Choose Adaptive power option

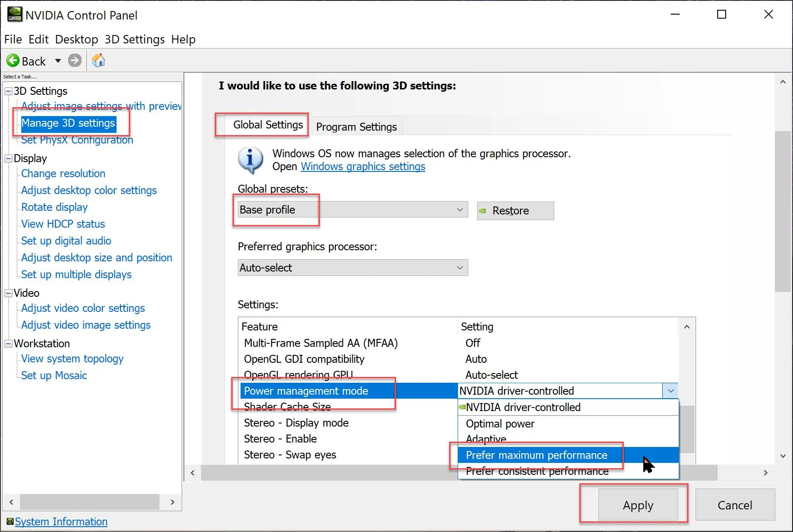pyautogui.click(x=568, y=439)
